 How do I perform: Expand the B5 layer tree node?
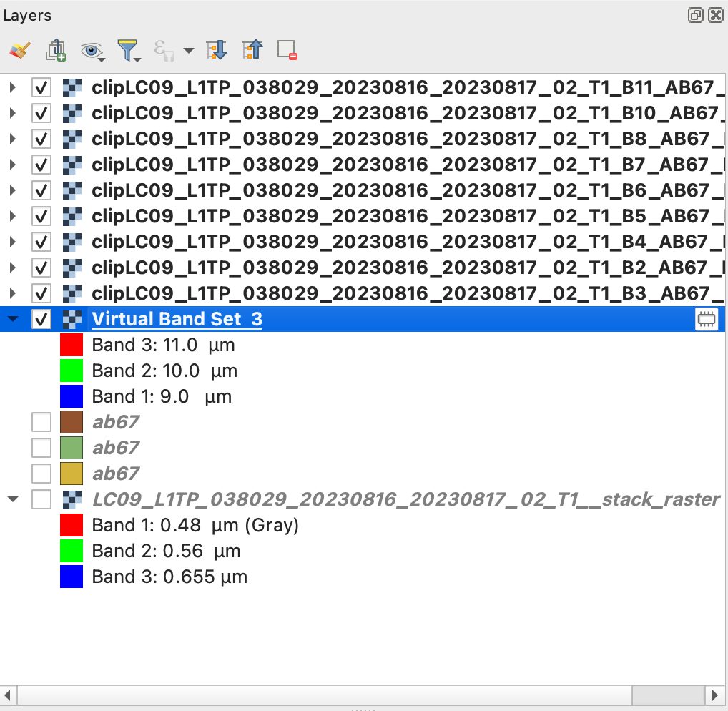pyautogui.click(x=13, y=216)
